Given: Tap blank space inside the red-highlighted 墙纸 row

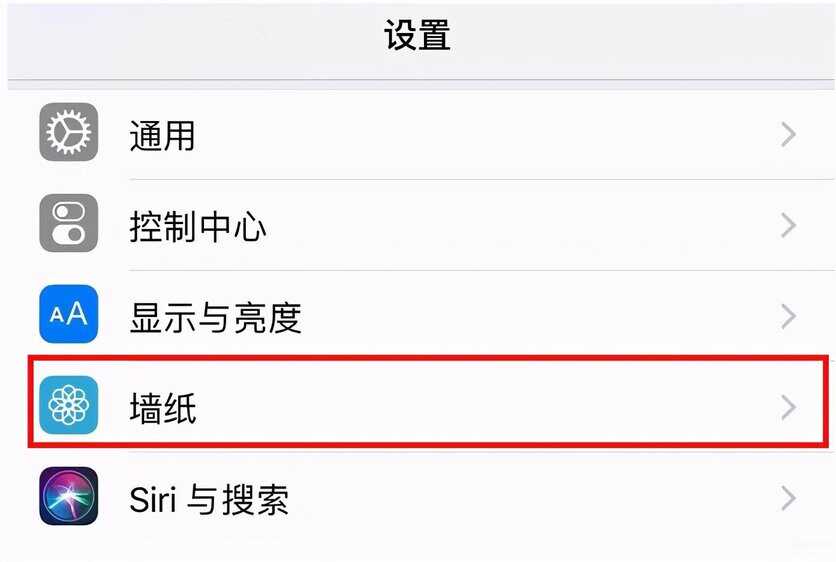Looking at the screenshot, I should click(480, 408).
